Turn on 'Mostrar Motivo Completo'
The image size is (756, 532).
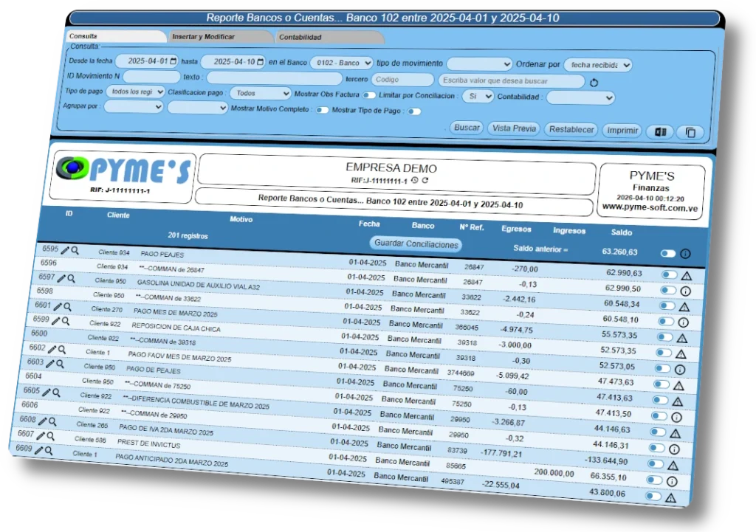pos(323,110)
